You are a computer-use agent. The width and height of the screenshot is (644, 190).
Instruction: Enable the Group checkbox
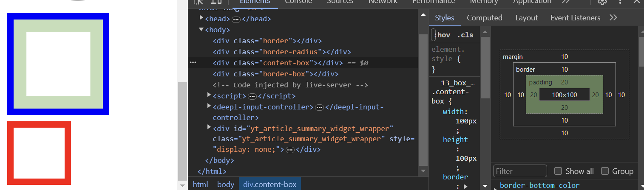click(x=605, y=171)
